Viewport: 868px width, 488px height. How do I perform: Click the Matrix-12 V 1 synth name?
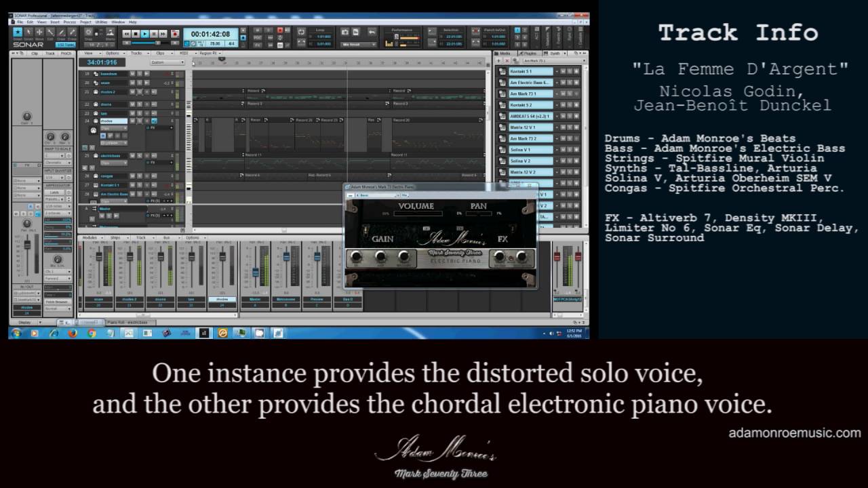(x=531, y=127)
